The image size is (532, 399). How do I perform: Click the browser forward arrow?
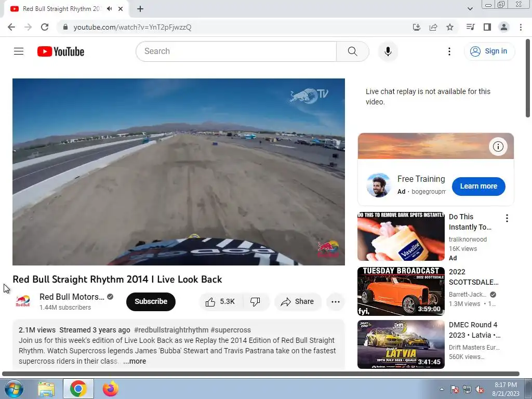point(28,27)
